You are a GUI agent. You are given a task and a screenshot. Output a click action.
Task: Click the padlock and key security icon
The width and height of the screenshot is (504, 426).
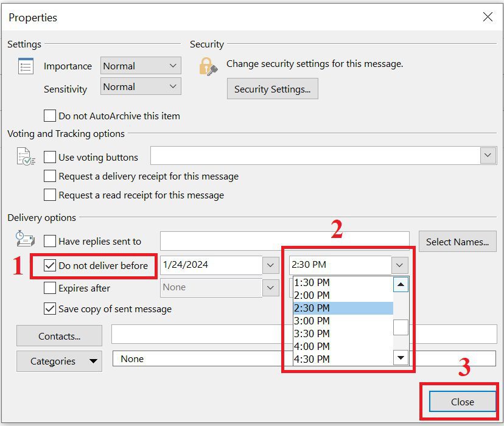(208, 66)
